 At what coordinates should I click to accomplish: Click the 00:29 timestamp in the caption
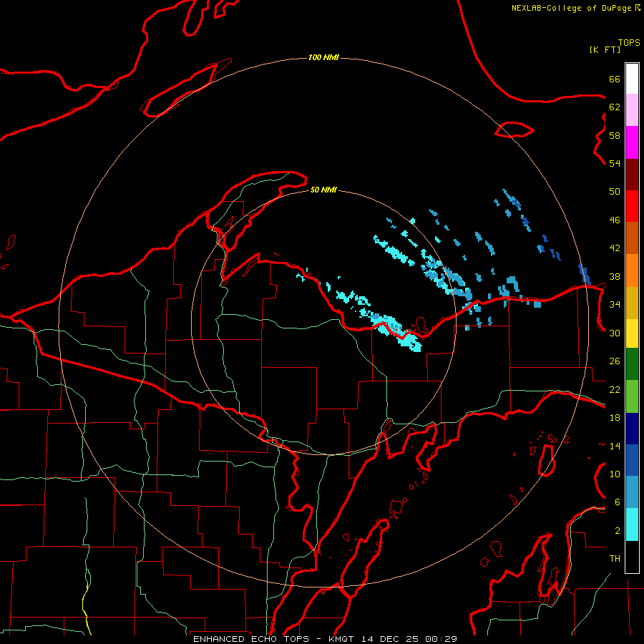441,639
